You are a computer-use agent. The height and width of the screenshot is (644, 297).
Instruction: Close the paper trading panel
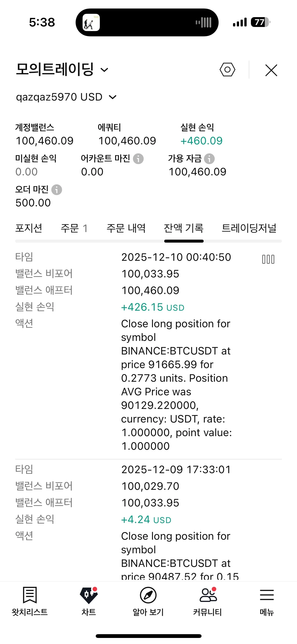(x=271, y=70)
